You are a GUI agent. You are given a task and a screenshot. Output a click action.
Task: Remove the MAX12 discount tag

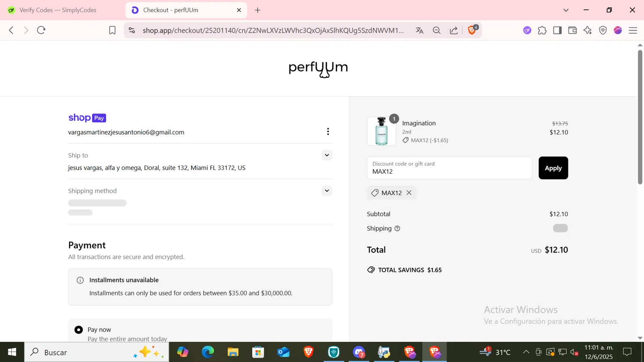[409, 193]
